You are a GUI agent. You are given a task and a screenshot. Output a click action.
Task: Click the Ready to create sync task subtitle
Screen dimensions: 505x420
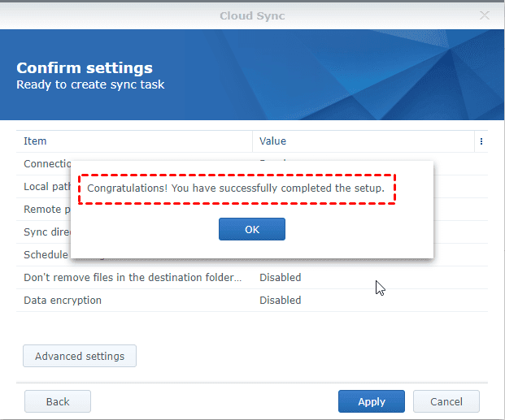90,84
